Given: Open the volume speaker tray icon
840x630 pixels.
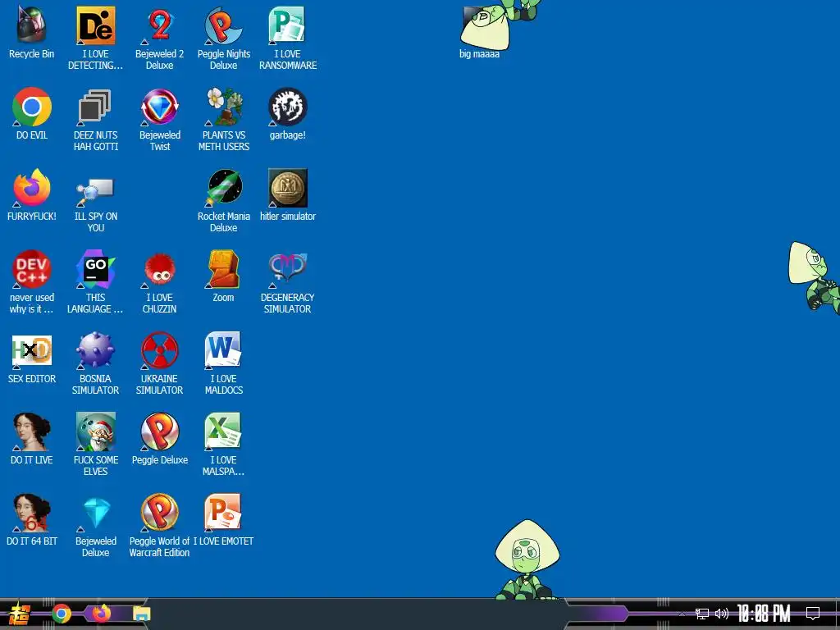Looking at the screenshot, I should [x=722, y=614].
